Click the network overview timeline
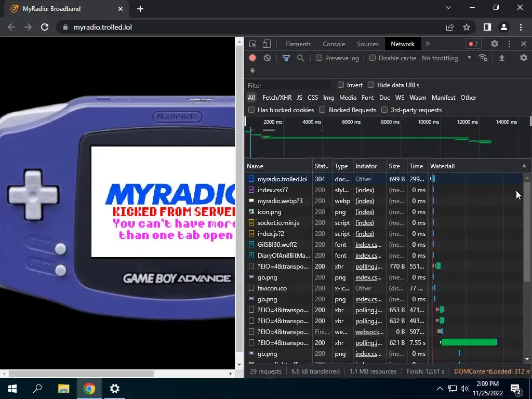The width and height of the screenshot is (532, 399). tap(388, 137)
